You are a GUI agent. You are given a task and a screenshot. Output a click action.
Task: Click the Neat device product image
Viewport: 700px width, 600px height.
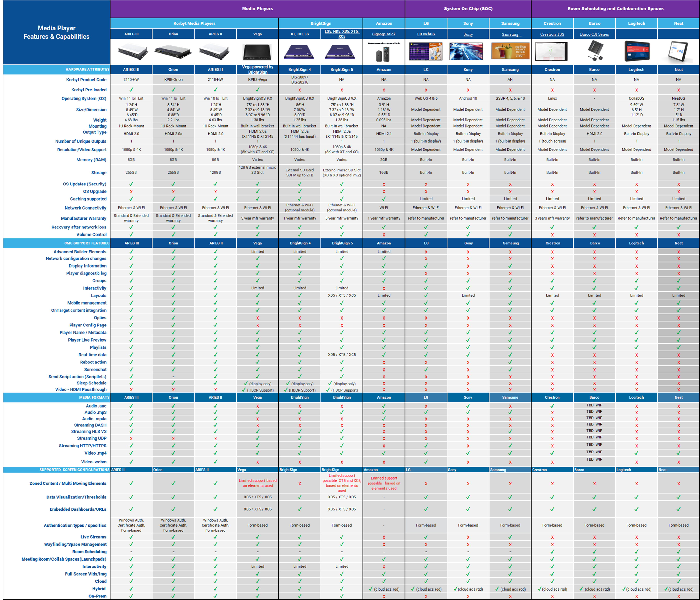coord(678,52)
